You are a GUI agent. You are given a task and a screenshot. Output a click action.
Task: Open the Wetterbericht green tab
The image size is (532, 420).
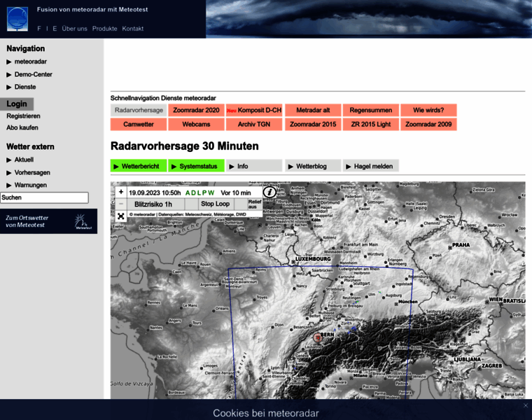coord(139,166)
